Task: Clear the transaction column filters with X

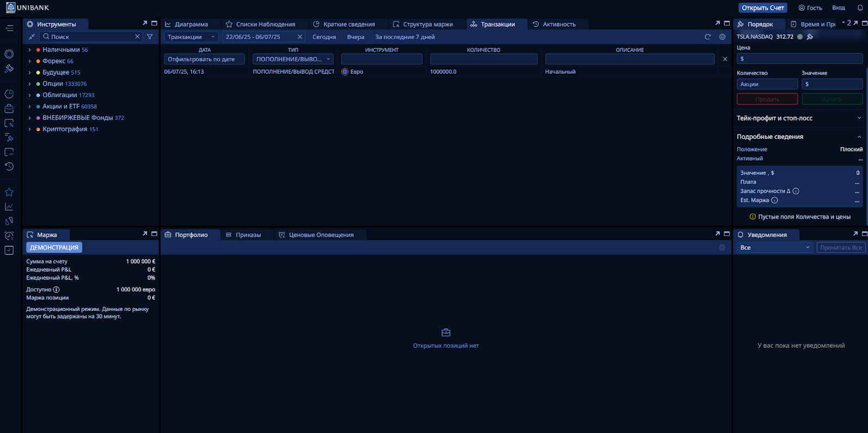Action: (725, 59)
